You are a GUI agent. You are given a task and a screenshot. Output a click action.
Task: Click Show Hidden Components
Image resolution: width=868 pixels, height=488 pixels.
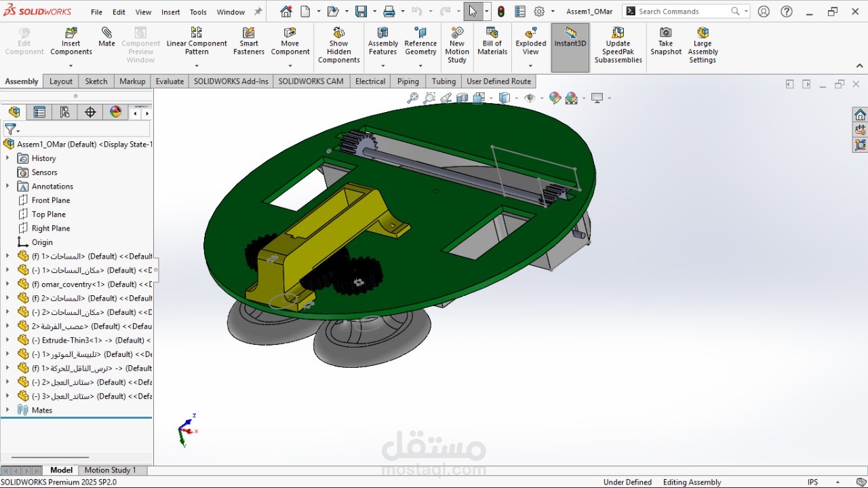click(339, 45)
